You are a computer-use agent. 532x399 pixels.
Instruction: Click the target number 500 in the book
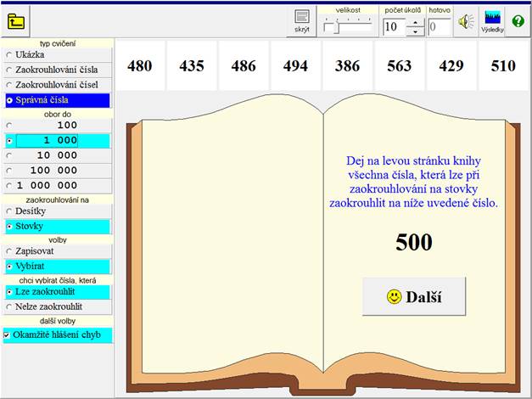(x=414, y=242)
